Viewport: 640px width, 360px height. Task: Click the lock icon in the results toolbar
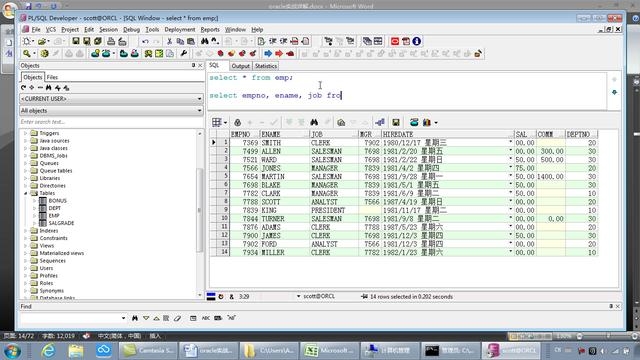pyautogui.click(x=238, y=122)
